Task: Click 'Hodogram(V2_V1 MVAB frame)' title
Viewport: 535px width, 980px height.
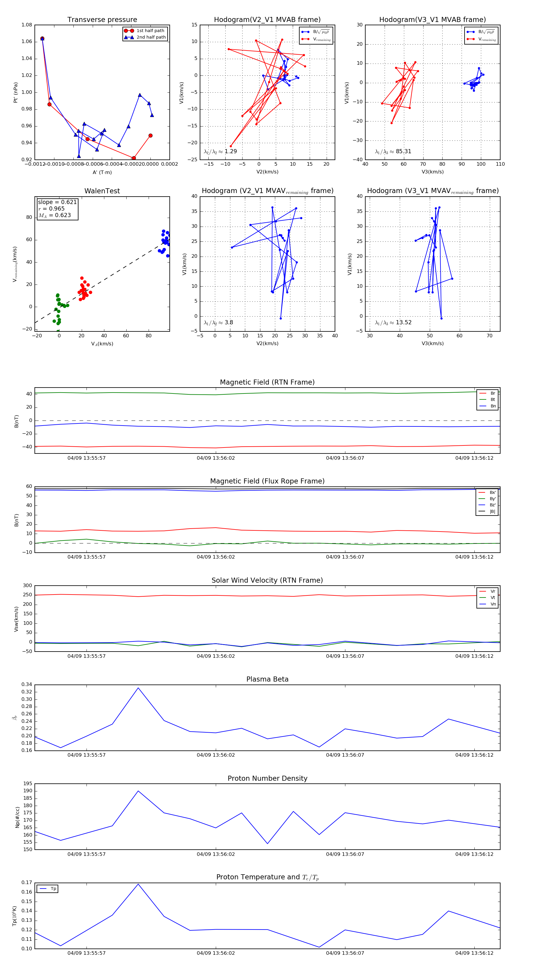Action: click(x=267, y=20)
